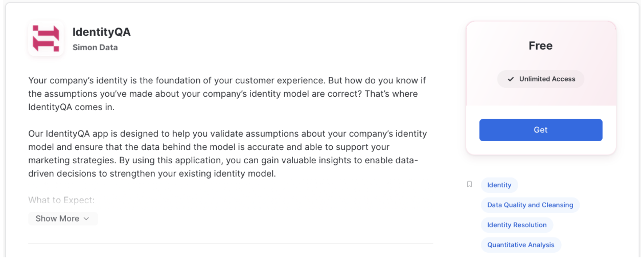
Task: Click the chevron arrow on Show More
Action: (86, 219)
